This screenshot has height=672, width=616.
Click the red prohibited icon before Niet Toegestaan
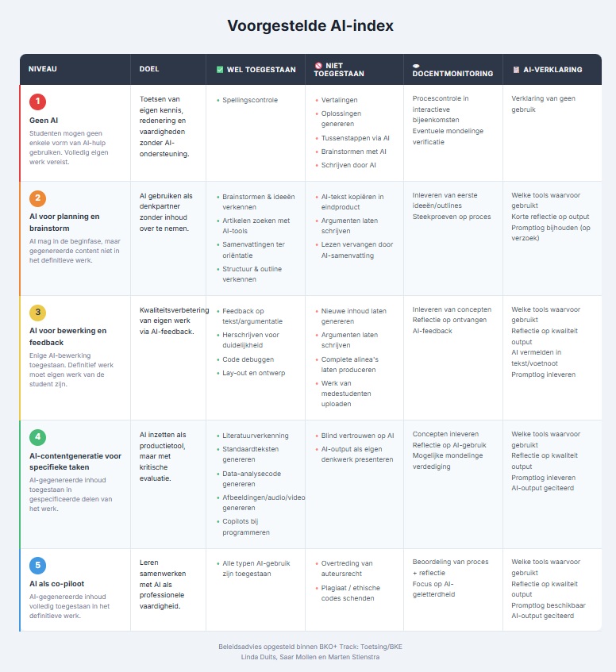pyautogui.click(x=318, y=65)
